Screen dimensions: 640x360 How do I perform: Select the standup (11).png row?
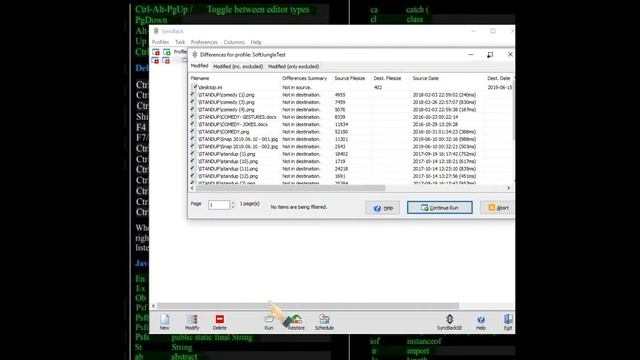click(350, 169)
